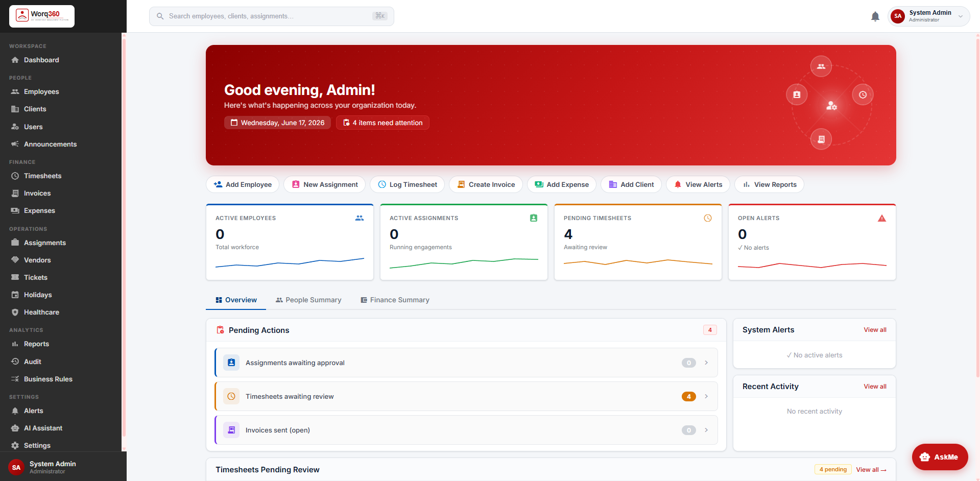980x481 pixels.
Task: Click View all in Recent Activity
Action: (x=875, y=387)
